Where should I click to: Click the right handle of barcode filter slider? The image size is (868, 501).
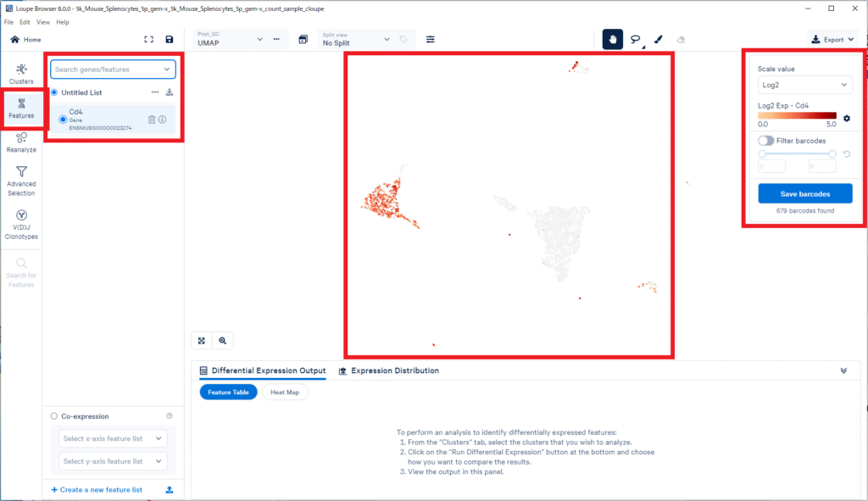point(832,153)
